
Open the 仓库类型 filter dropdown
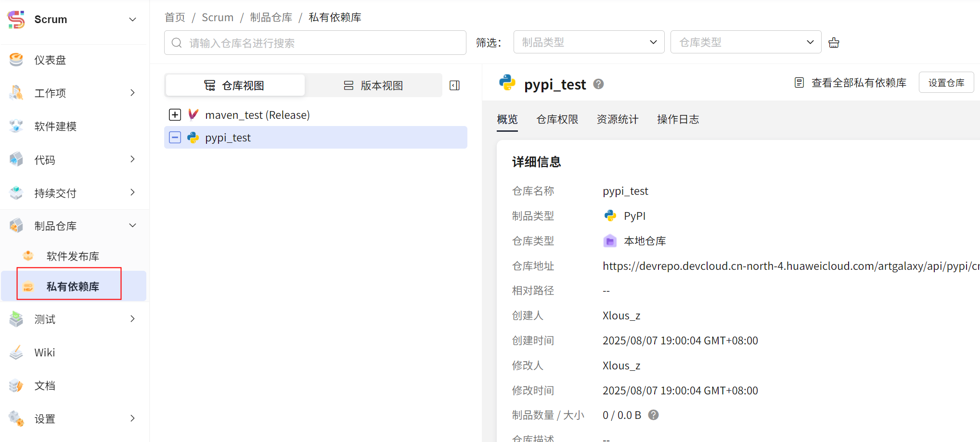pos(746,42)
